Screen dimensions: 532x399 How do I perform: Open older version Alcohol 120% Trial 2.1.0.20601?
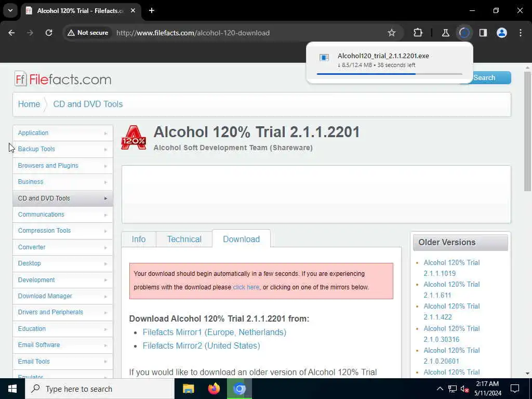click(x=451, y=355)
